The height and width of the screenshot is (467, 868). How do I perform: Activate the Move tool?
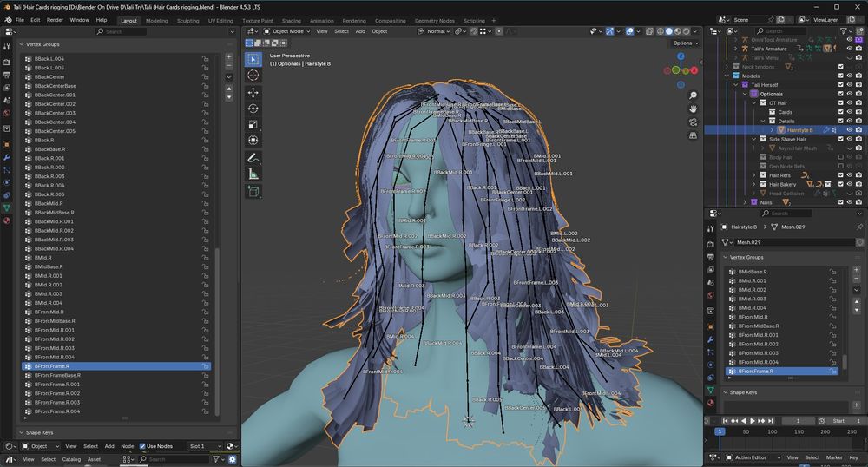click(253, 92)
